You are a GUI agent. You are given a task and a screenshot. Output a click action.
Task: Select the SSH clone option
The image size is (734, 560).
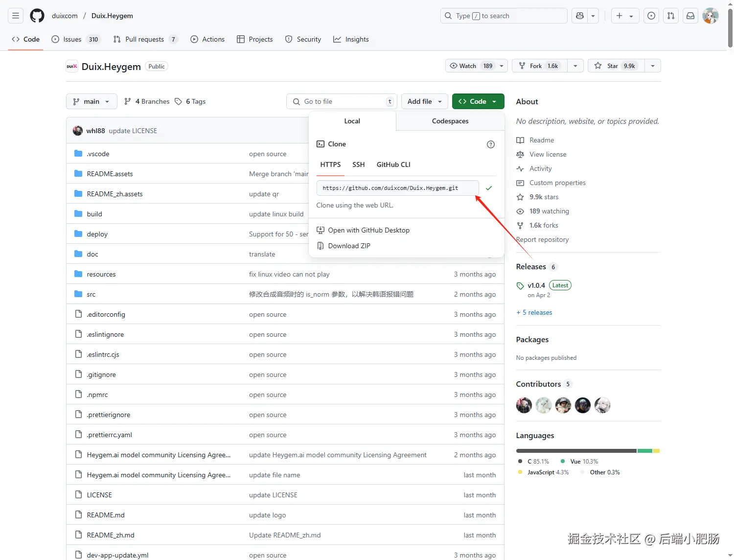click(359, 164)
